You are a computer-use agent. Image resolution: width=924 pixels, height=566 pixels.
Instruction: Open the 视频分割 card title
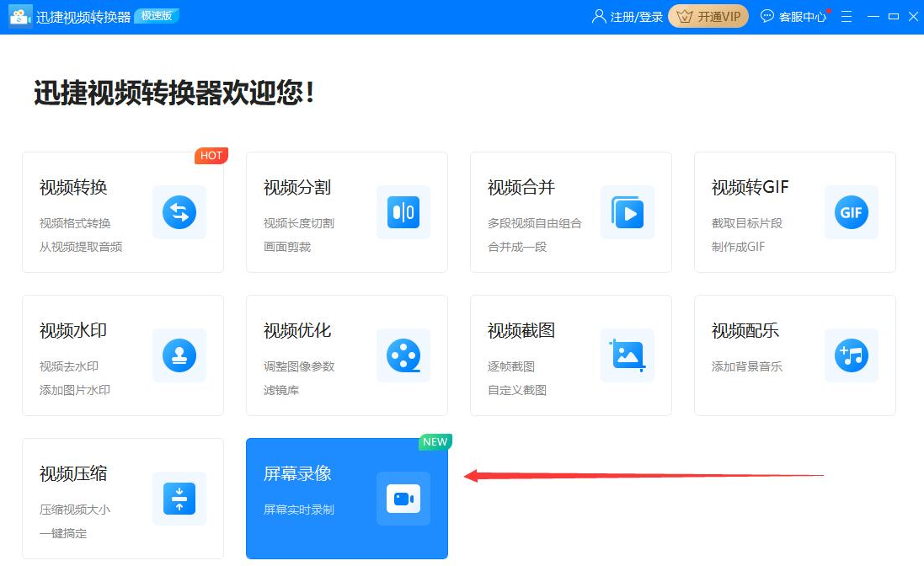coord(297,187)
